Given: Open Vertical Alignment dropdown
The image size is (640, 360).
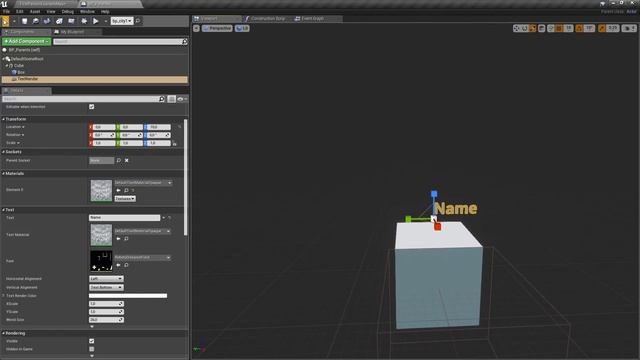Looking at the screenshot, I should click(x=106, y=287).
